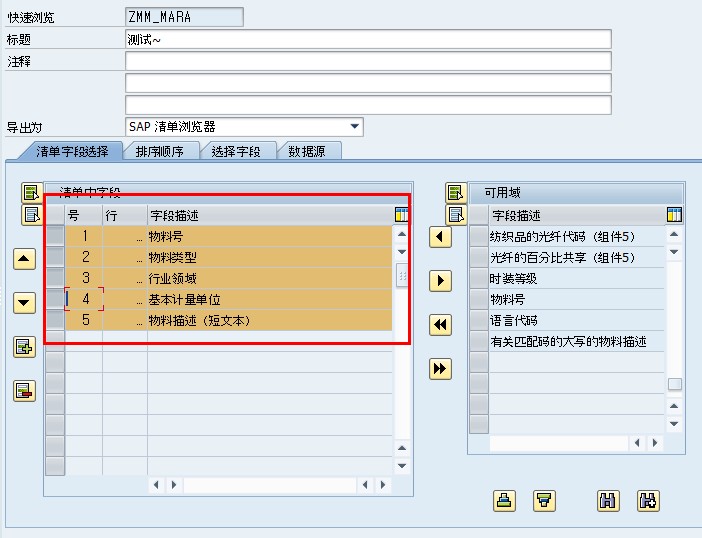Click double right arrow to remove all fields

pyautogui.click(x=440, y=368)
